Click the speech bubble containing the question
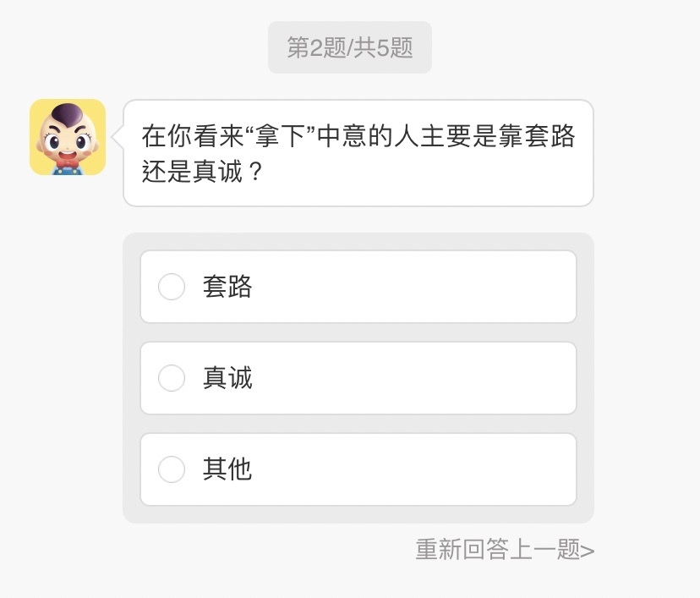The width and height of the screenshot is (700, 598). click(358, 152)
